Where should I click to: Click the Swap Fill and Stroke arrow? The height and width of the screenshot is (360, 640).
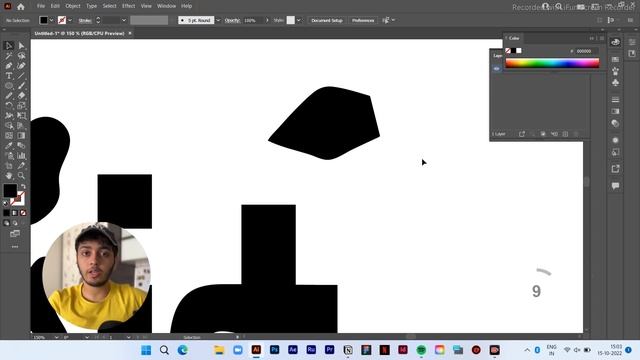(x=23, y=187)
